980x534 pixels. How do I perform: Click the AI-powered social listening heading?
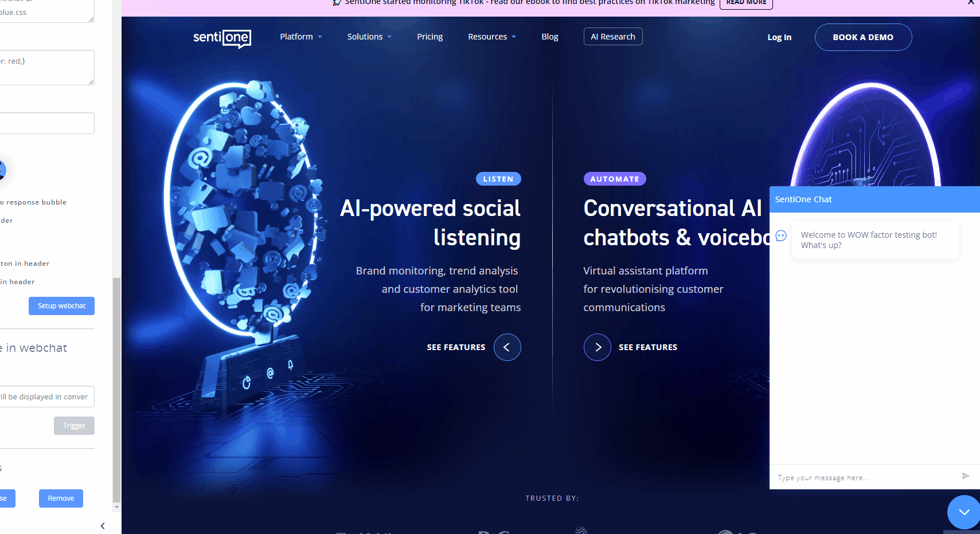pos(430,223)
